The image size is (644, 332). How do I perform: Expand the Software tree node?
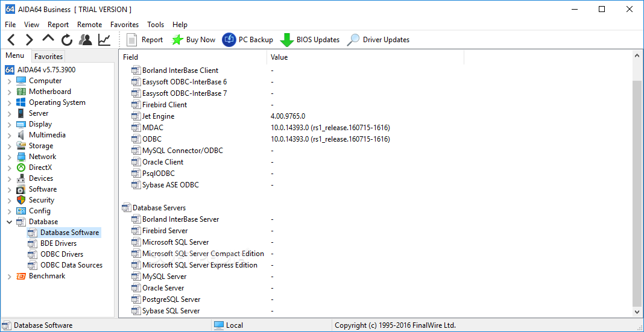[10, 190]
